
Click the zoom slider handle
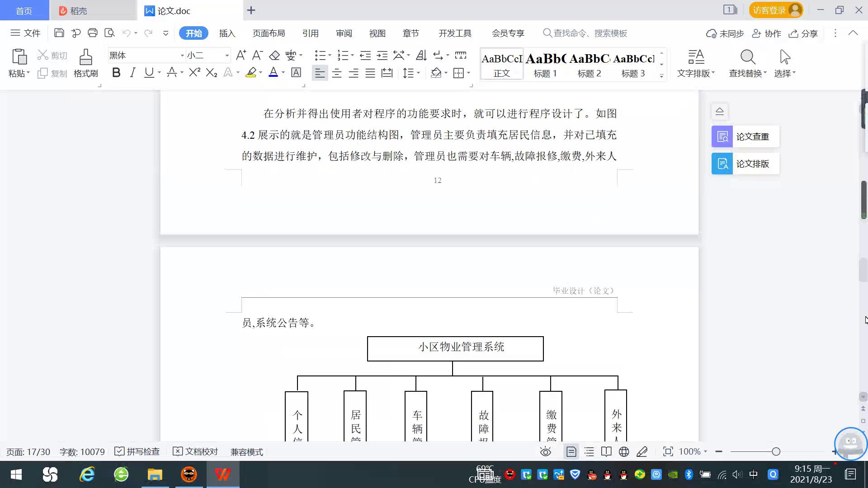(x=776, y=452)
